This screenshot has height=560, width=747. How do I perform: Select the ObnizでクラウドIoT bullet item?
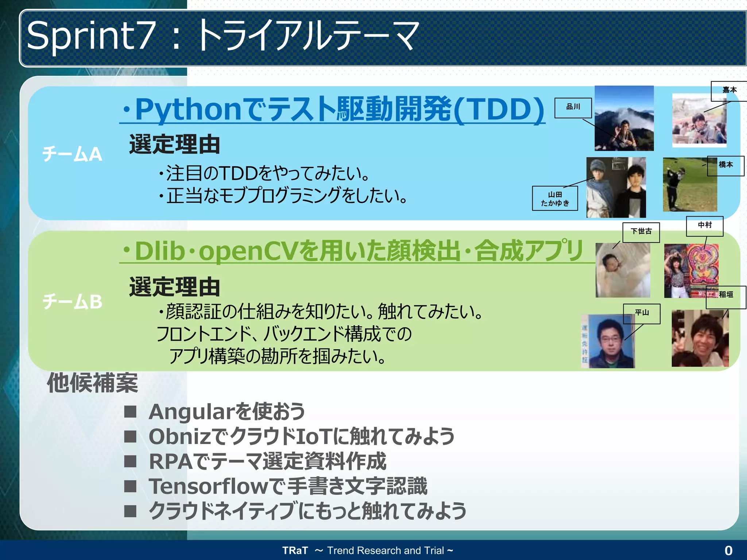pyautogui.click(x=301, y=436)
